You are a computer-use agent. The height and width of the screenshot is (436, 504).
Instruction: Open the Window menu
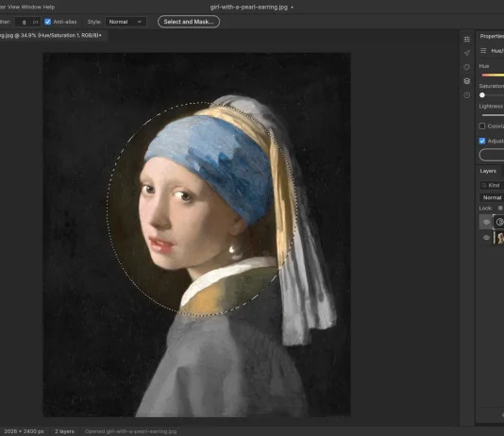(x=31, y=7)
